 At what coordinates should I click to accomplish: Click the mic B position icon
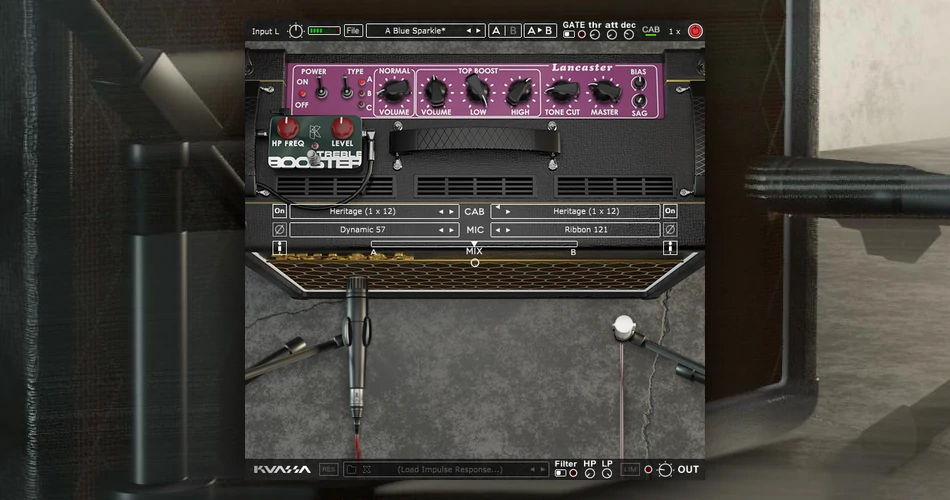click(x=669, y=247)
